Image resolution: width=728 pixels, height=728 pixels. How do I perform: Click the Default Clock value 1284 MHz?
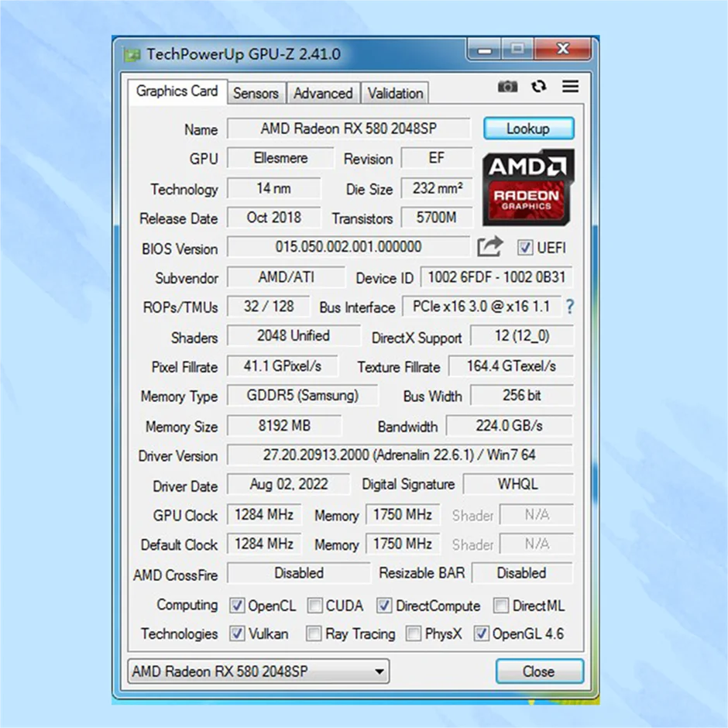264,544
